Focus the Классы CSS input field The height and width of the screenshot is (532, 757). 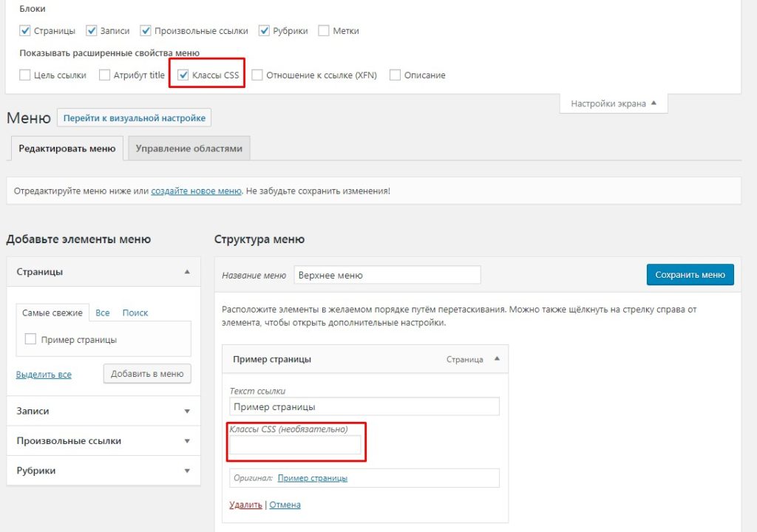click(x=295, y=445)
